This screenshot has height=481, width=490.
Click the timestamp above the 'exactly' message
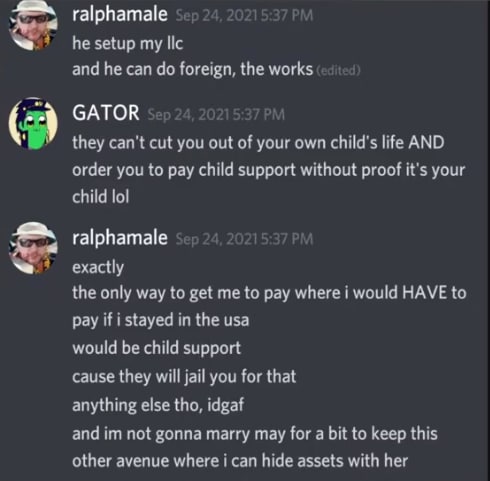pos(244,239)
